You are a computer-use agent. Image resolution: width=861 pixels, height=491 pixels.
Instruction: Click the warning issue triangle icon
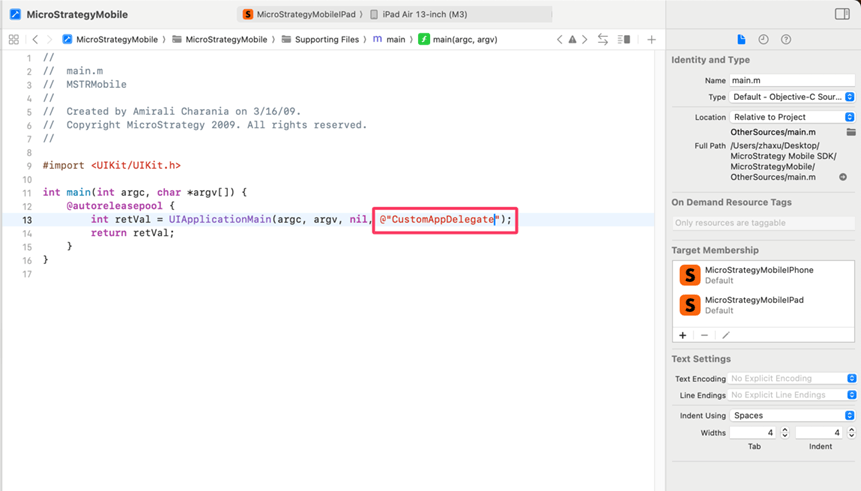tap(572, 40)
